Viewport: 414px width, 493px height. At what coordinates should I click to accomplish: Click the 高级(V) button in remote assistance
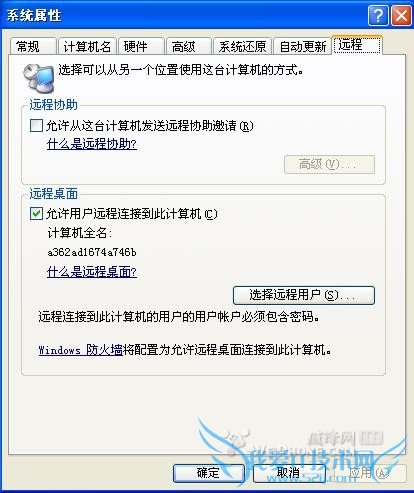(x=329, y=164)
